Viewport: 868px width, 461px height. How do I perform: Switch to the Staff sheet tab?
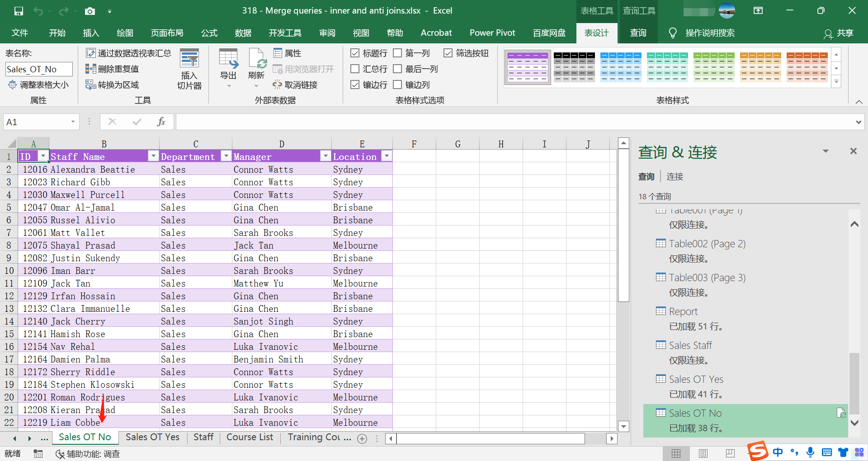[x=203, y=437]
